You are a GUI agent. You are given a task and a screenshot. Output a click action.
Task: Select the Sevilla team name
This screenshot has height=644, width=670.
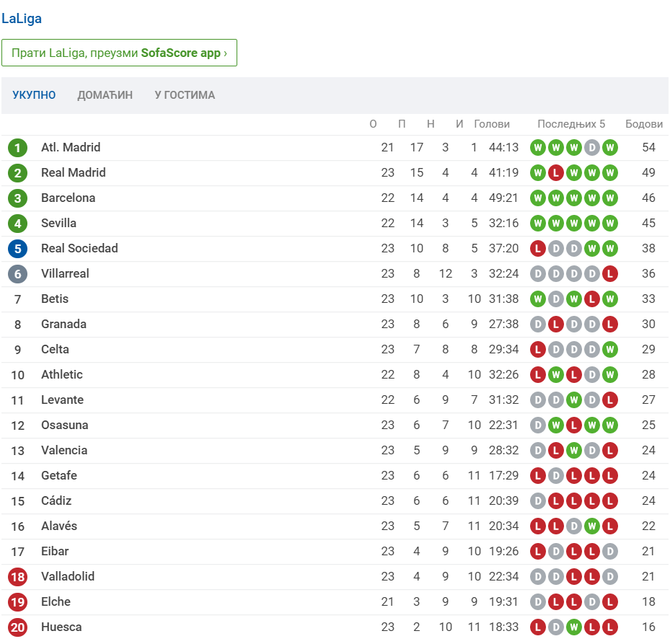point(58,223)
